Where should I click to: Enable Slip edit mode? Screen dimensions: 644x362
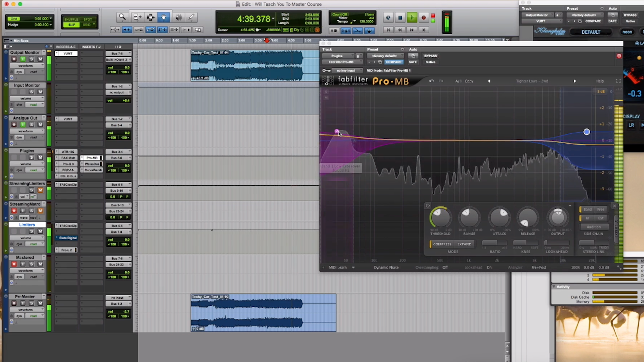coord(72,25)
